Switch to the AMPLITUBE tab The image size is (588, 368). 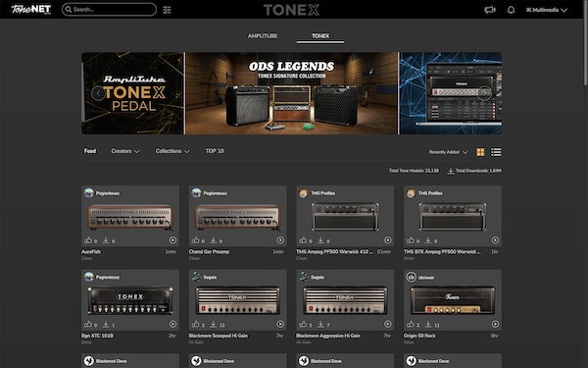263,36
